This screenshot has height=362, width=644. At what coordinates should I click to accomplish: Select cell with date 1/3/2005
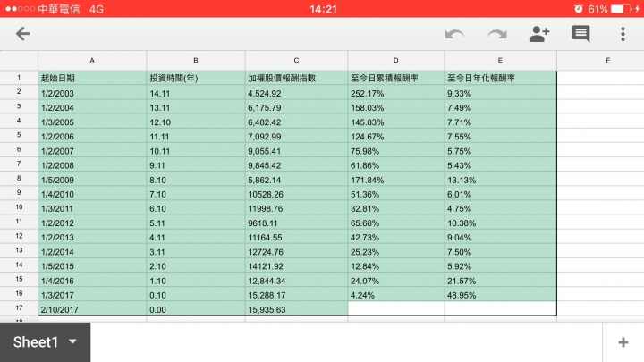tap(92, 122)
